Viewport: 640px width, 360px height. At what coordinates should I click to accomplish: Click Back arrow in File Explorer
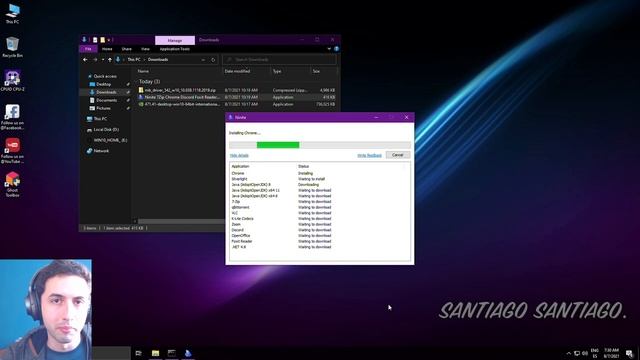[85, 60]
